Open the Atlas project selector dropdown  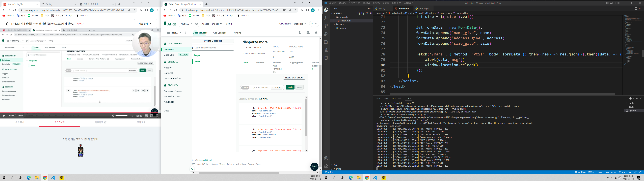tap(174, 33)
